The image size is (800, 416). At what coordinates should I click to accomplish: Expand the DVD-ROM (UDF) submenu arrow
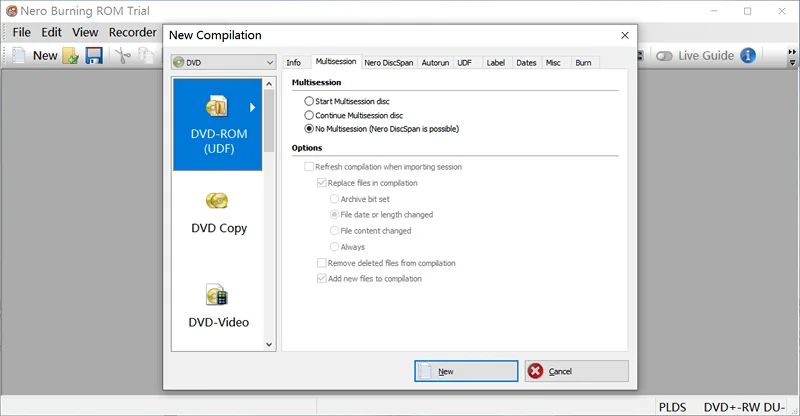click(x=252, y=107)
